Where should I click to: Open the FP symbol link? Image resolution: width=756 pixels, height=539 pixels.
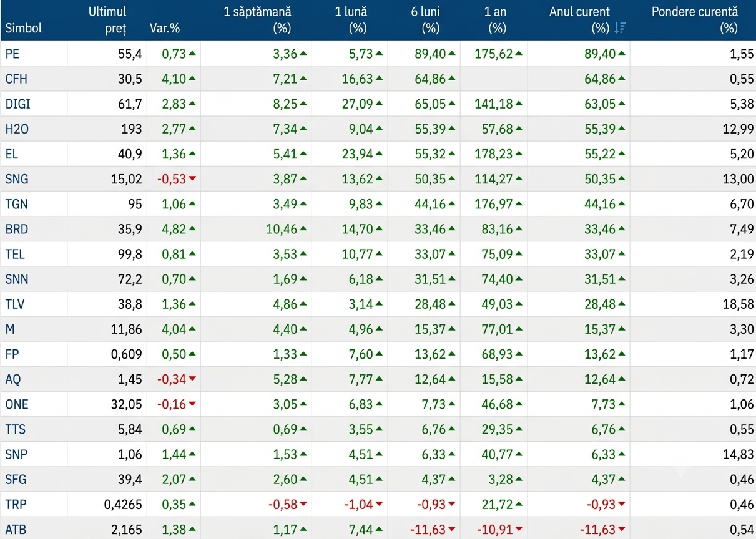12,354
